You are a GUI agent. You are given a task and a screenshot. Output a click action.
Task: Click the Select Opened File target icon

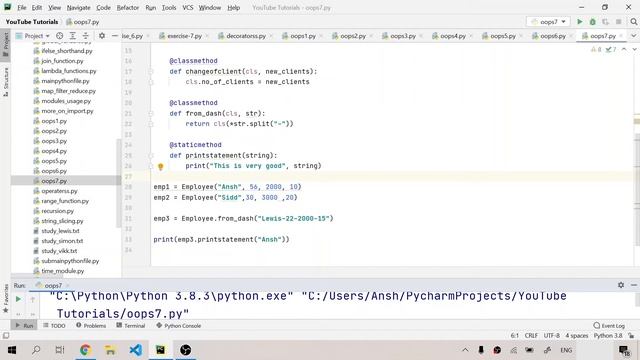coord(60,36)
